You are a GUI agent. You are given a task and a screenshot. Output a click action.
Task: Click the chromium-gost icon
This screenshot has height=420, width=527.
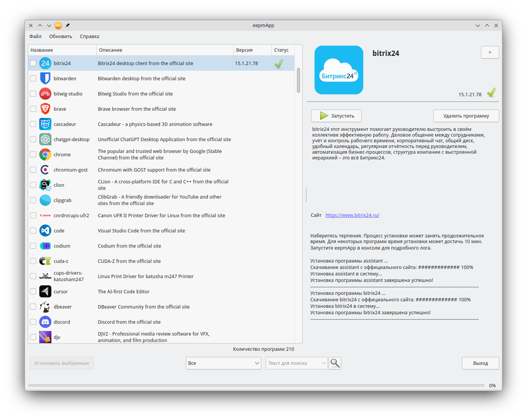pos(45,170)
